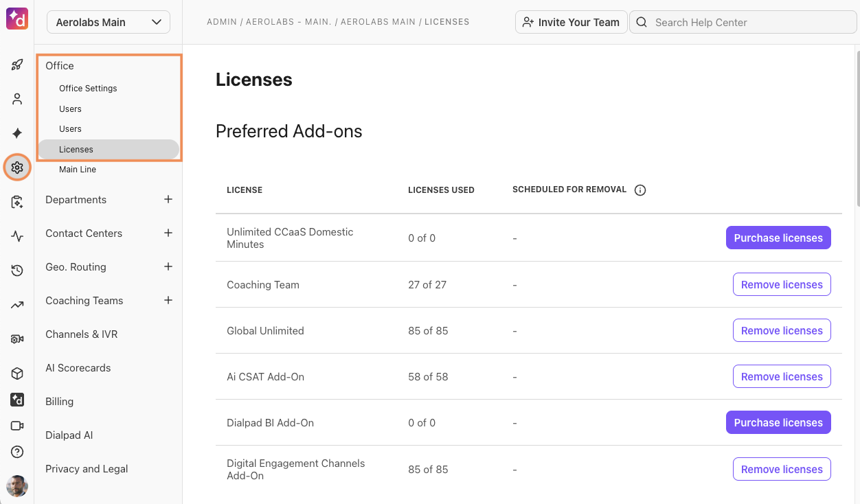Click the help question mark icon
The image size is (860, 504).
click(16, 452)
